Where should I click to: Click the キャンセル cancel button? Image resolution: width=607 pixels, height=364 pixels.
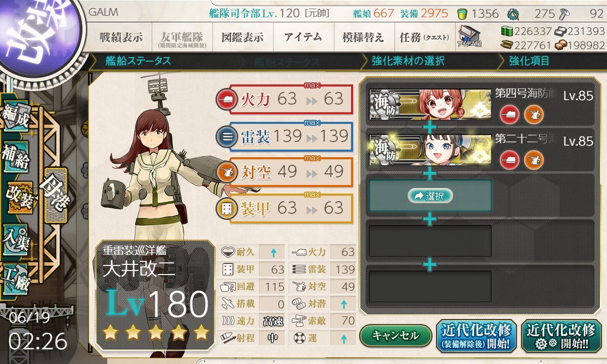396,335
